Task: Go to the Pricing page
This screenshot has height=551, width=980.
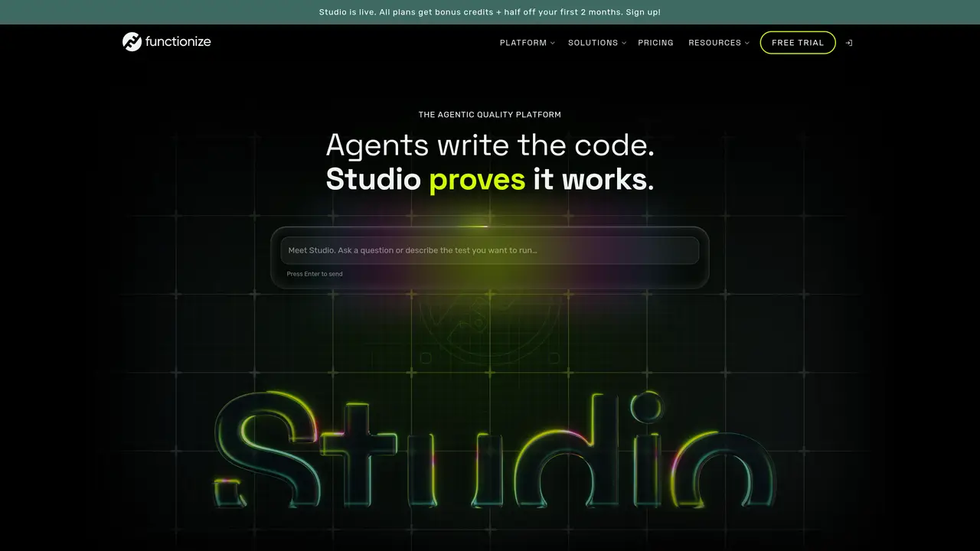Action: (655, 43)
